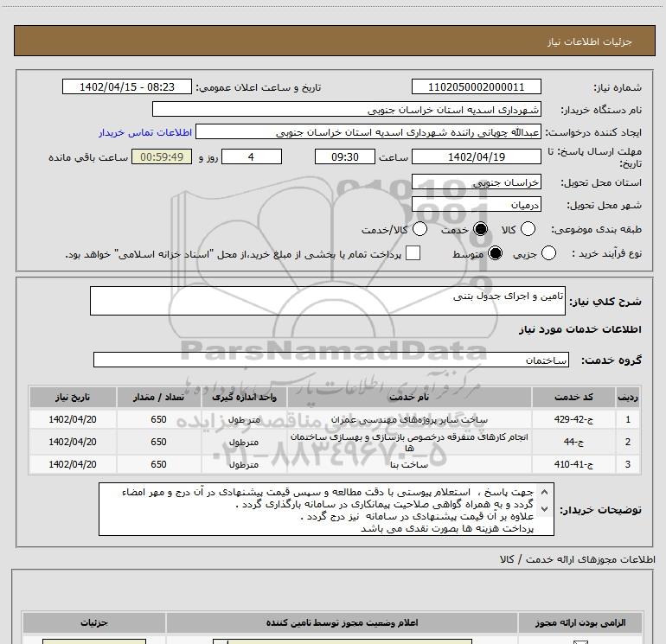Click the تعداد / مقدار column header
The image size is (666, 644).
pyautogui.click(x=158, y=398)
